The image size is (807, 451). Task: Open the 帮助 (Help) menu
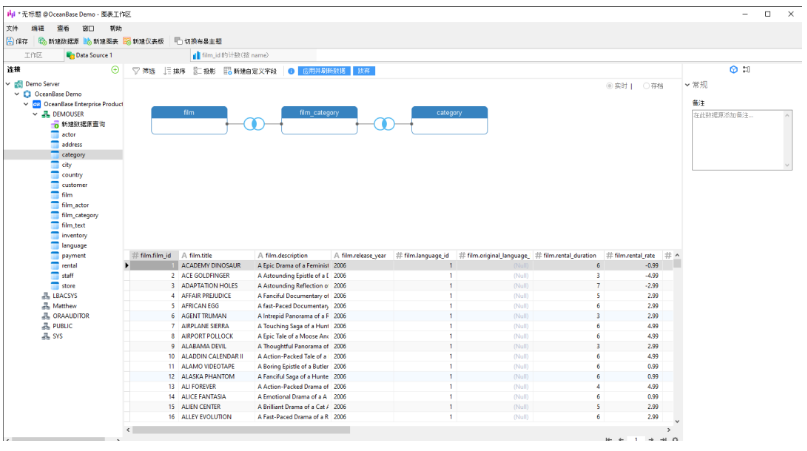(x=115, y=28)
